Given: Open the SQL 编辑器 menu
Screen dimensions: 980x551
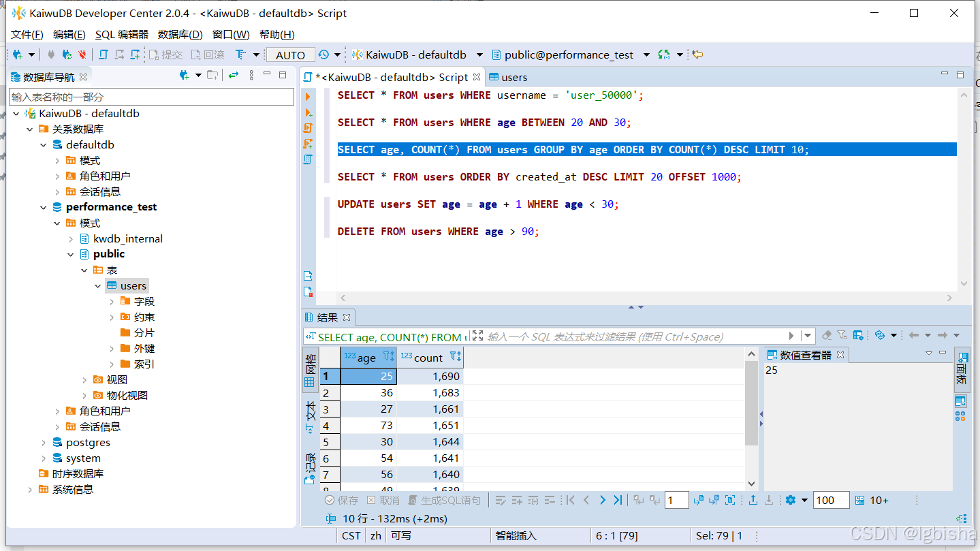Looking at the screenshot, I should click(122, 34).
